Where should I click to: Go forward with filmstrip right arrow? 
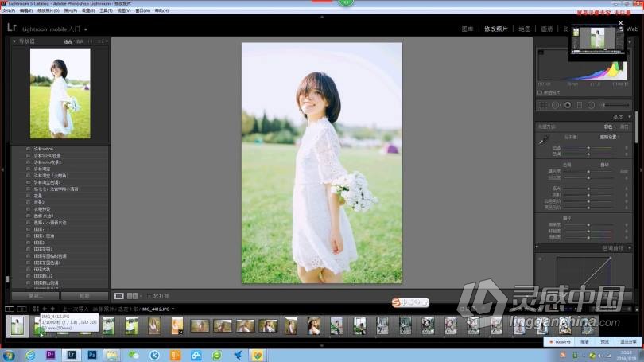(x=52, y=309)
